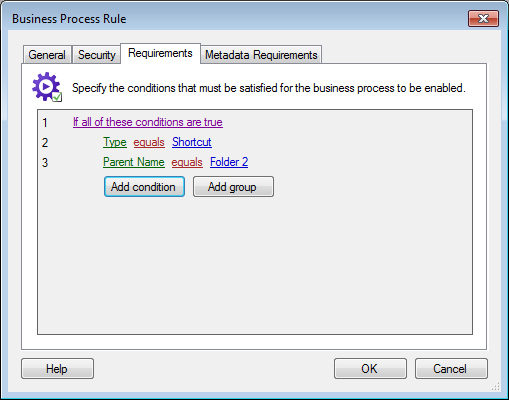Go to the Metadata Requirements tab
Screen dimensions: 509x400
click(x=261, y=55)
